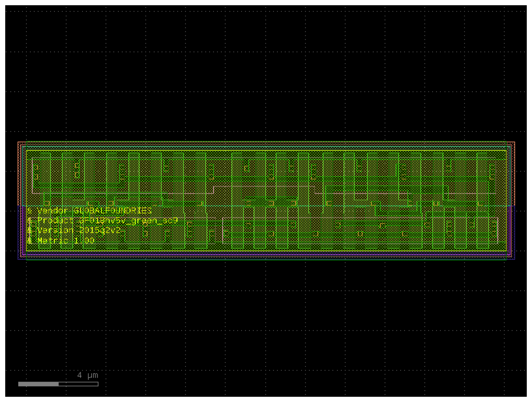
Task: Select the '& Metric 1.00' label
Action: [x=61, y=241]
